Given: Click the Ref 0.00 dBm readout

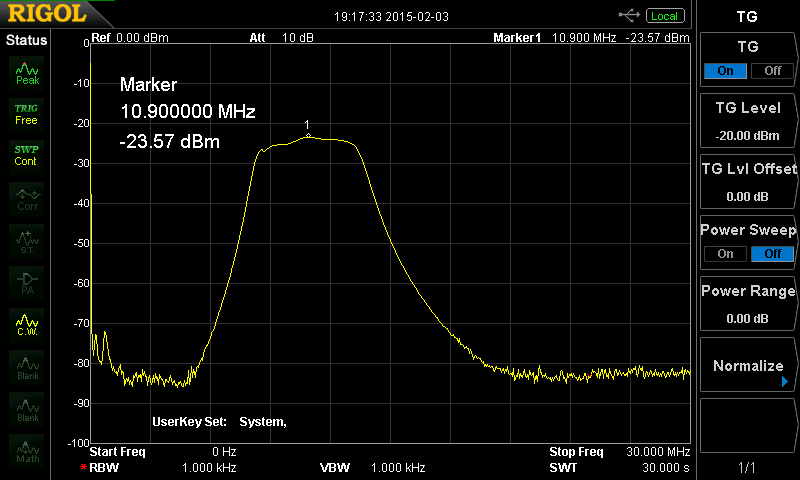Looking at the screenshot, I should [130, 38].
